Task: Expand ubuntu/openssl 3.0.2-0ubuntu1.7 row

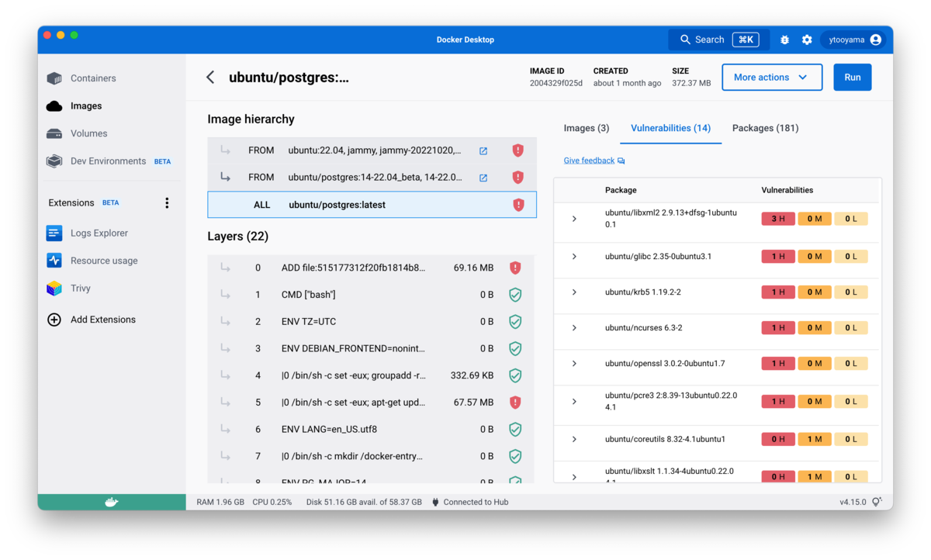Action: pyautogui.click(x=574, y=364)
